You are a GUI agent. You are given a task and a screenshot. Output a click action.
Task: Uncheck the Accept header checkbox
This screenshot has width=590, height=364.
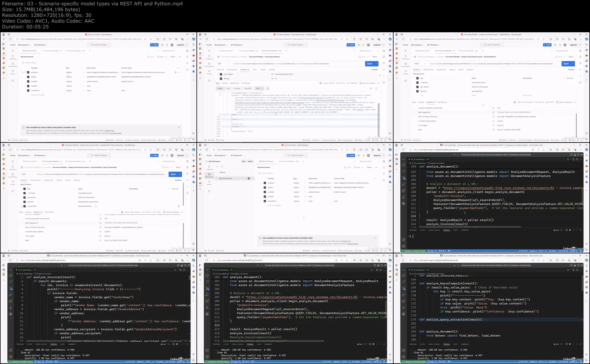[x=221, y=79]
